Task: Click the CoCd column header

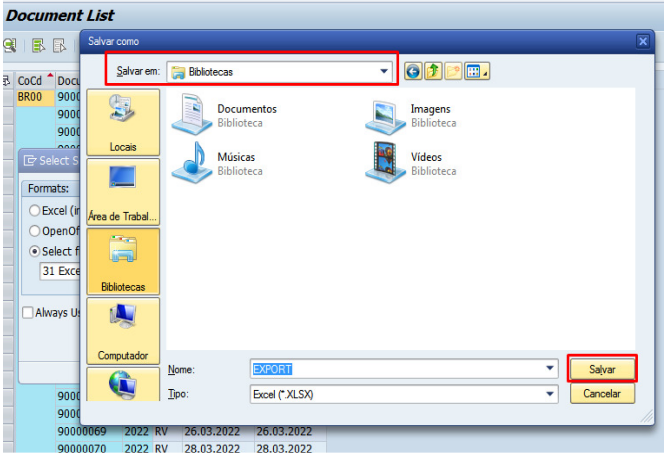Action: [x=35, y=81]
